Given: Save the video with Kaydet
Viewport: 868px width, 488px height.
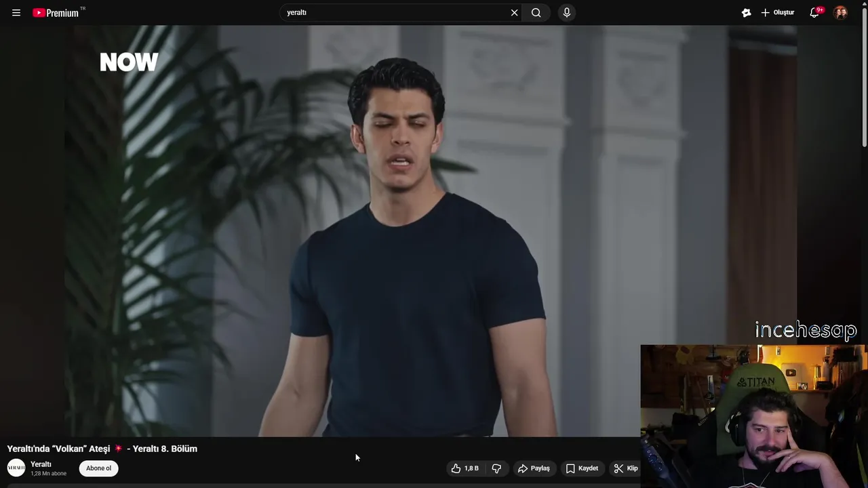Looking at the screenshot, I should pos(582,468).
